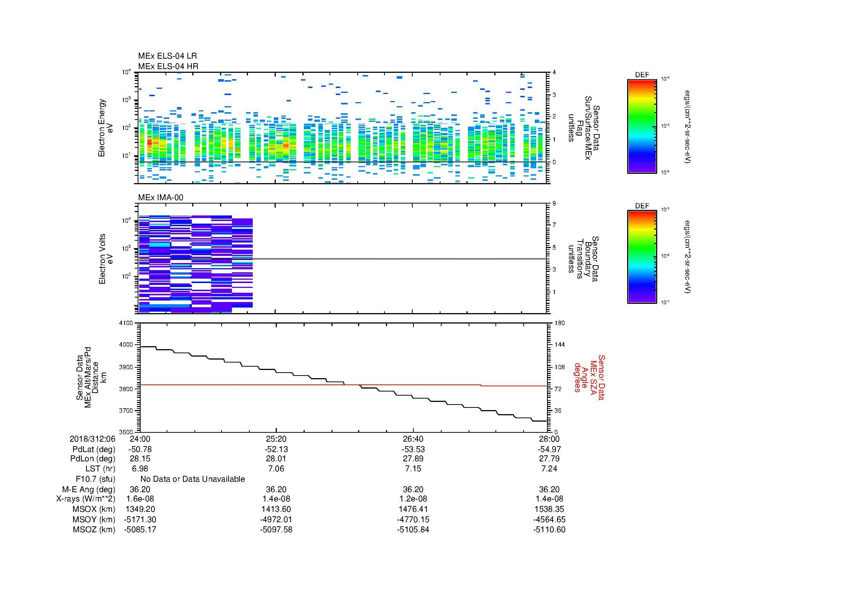Click the lower DEF color bar
Screen dimensions: 868x614
click(x=642, y=257)
